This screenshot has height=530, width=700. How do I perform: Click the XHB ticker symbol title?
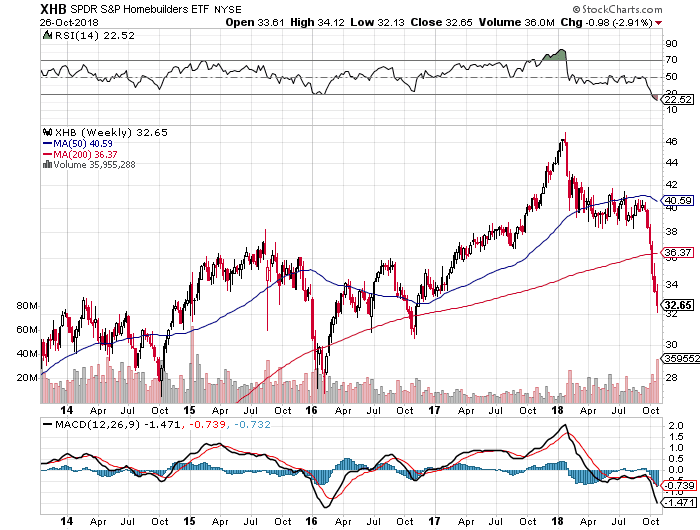click(x=53, y=9)
